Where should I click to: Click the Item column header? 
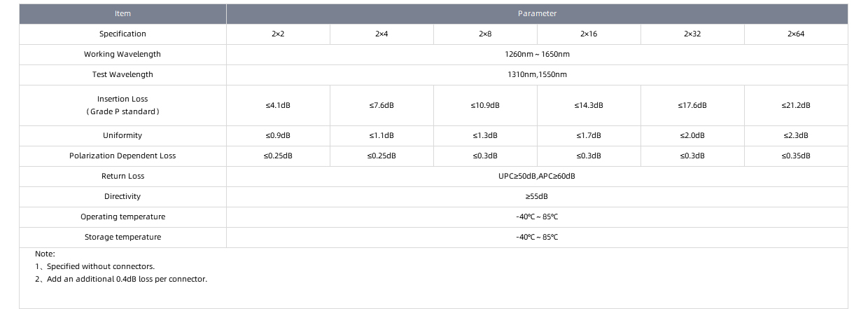click(122, 14)
